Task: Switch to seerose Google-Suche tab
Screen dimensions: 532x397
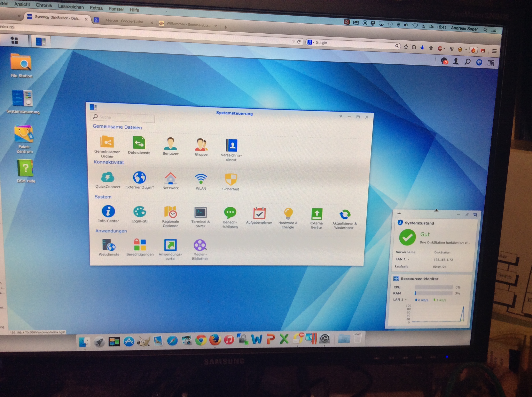Action: tap(124, 21)
